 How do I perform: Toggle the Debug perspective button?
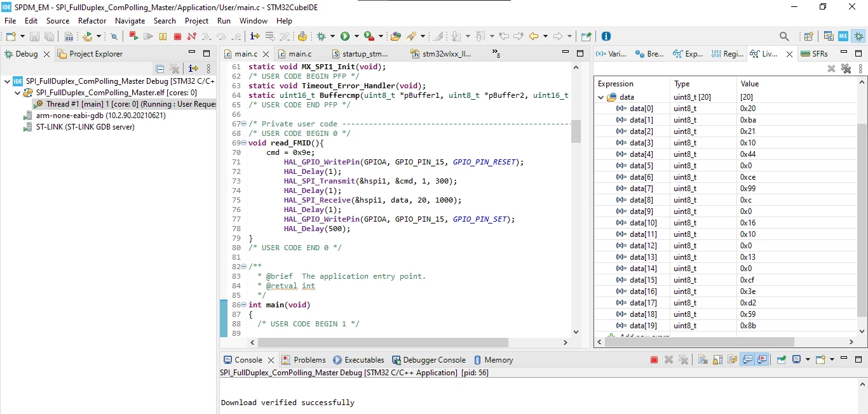click(x=858, y=36)
